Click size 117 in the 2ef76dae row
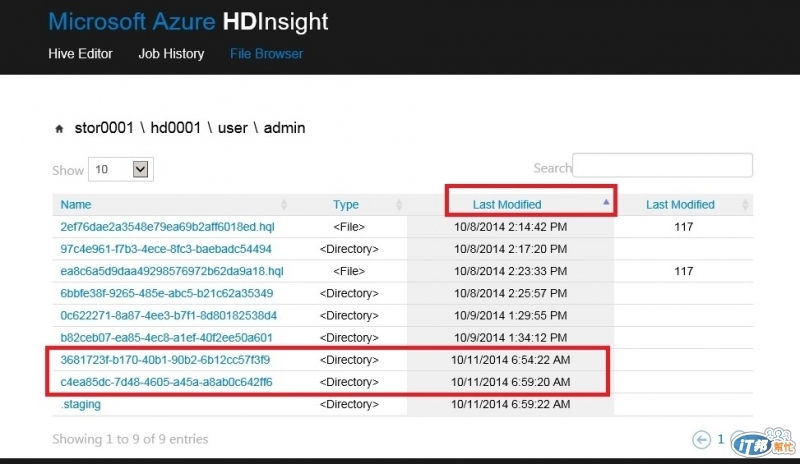The height and width of the screenshot is (464, 800). tap(684, 227)
